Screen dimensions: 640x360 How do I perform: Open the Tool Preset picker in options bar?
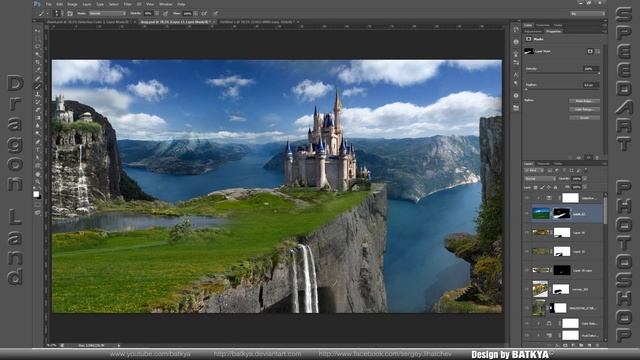43,13
